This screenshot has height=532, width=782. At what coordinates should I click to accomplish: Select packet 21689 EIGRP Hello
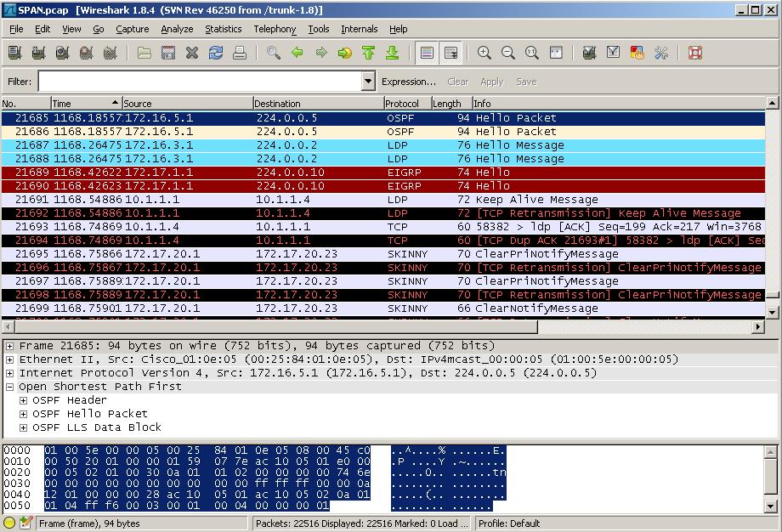[383, 173]
